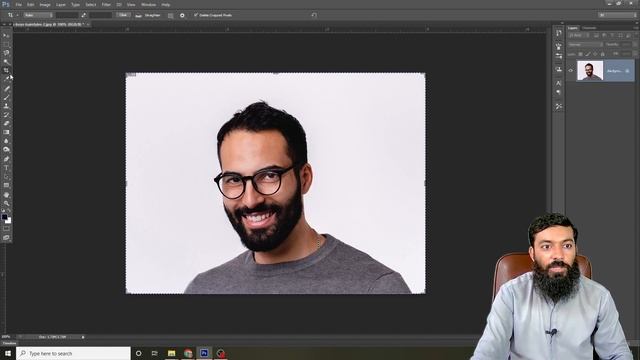Select the Background layer thumbnail

click(590, 71)
